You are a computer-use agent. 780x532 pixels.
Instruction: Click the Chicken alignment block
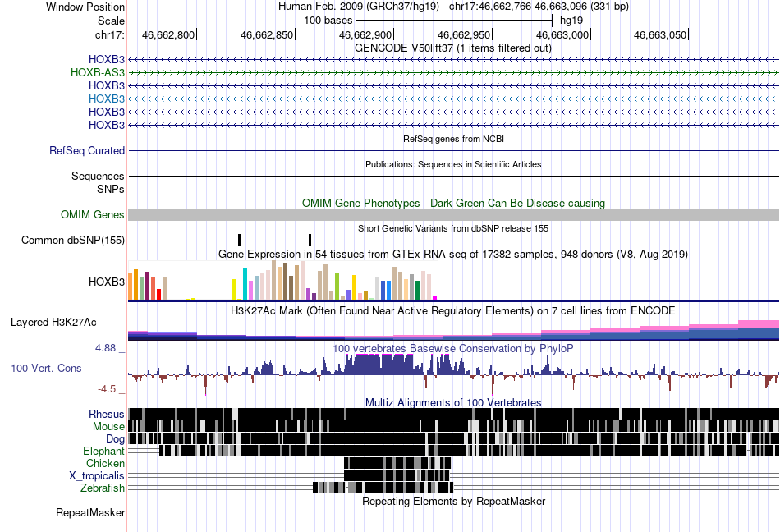coord(397,463)
